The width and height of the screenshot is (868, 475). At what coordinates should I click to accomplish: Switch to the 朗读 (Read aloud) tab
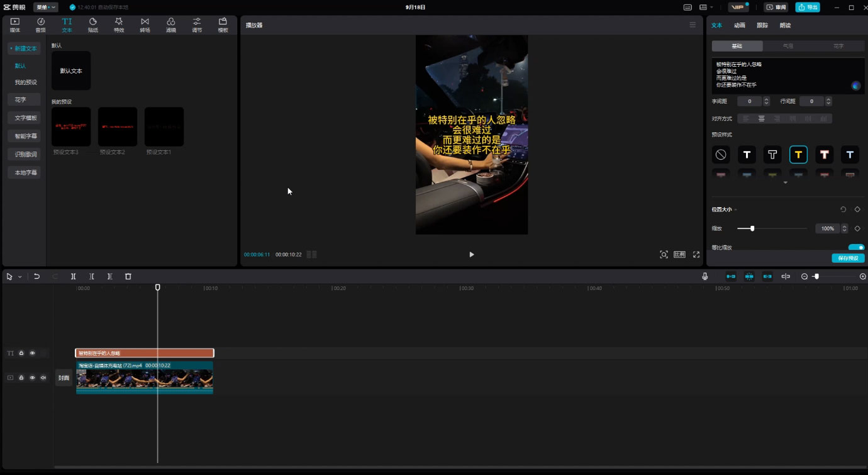click(x=785, y=25)
